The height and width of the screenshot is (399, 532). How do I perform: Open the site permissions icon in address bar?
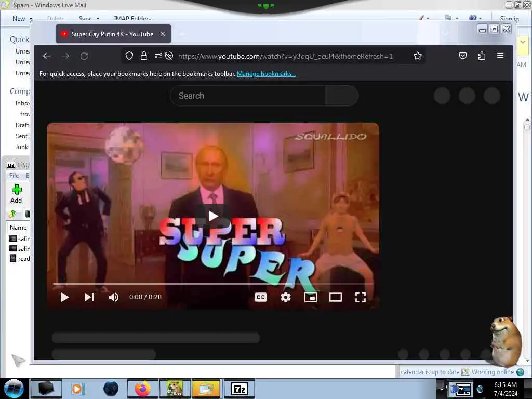tap(158, 56)
